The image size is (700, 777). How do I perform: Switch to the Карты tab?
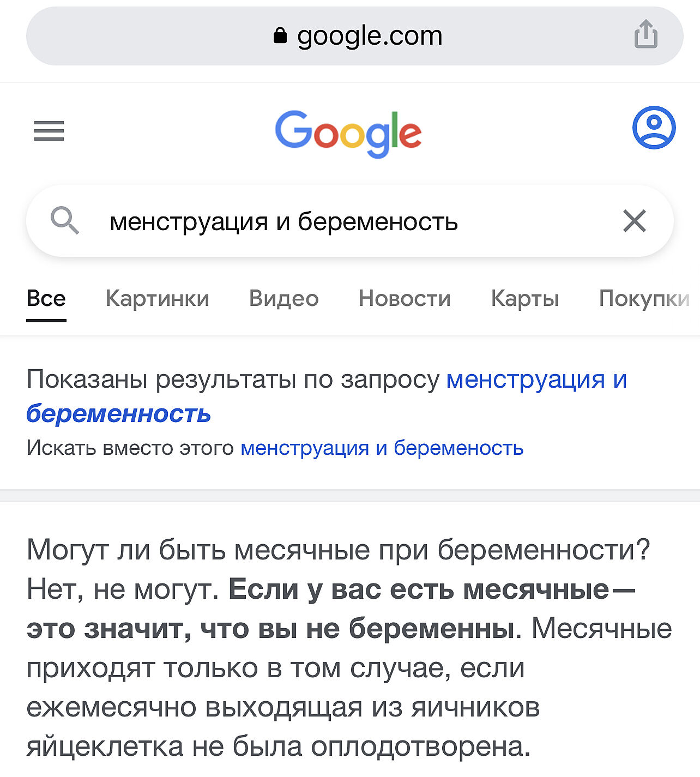point(524,299)
